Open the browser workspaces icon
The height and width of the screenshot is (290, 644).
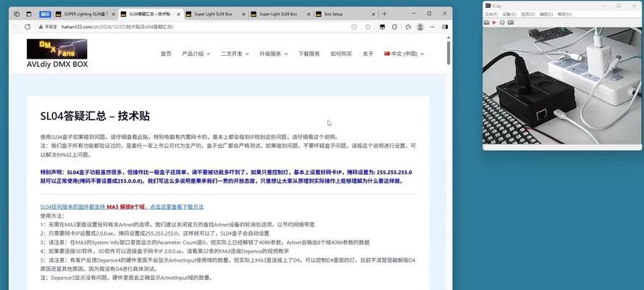pyautogui.click(x=17, y=14)
